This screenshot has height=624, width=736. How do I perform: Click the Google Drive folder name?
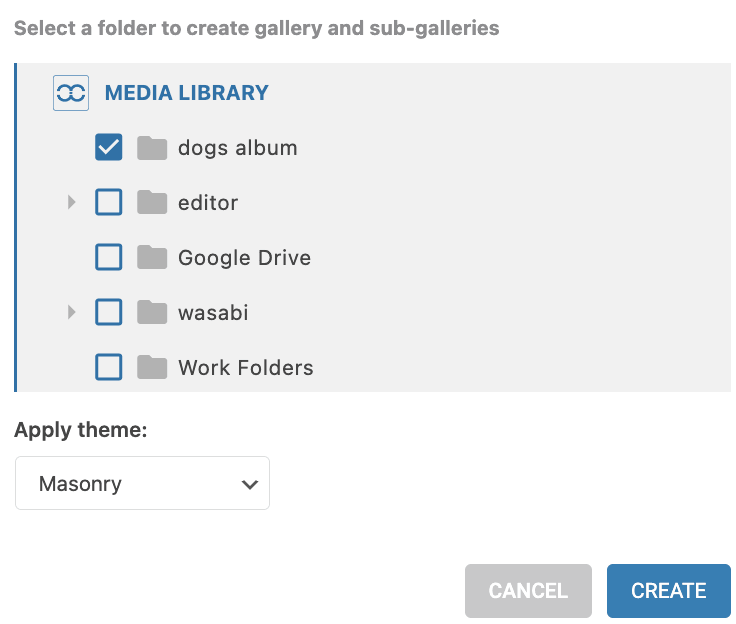click(244, 258)
